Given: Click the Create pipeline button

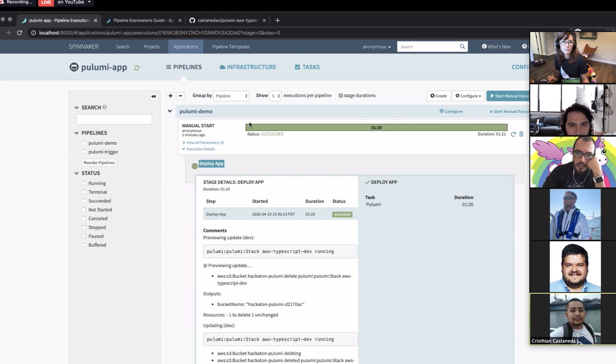Looking at the screenshot, I should (438, 96).
